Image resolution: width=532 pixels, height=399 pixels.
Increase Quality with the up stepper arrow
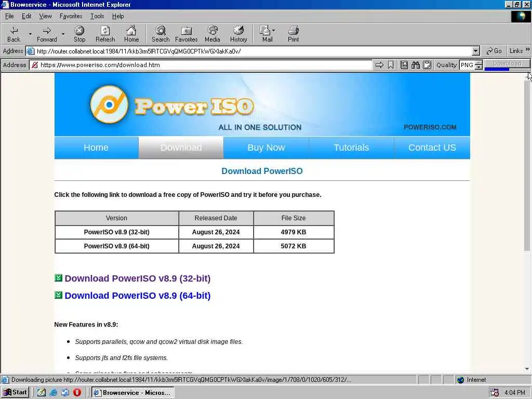pyautogui.click(x=478, y=63)
